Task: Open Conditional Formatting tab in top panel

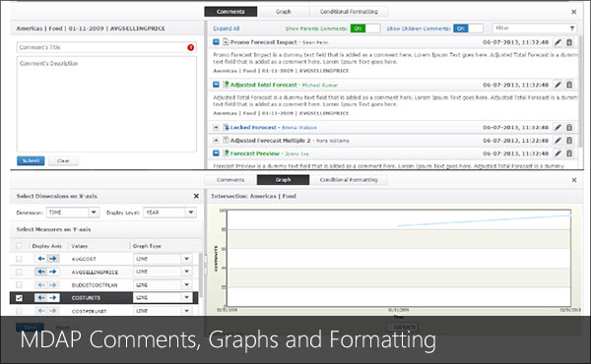Action: pos(349,12)
